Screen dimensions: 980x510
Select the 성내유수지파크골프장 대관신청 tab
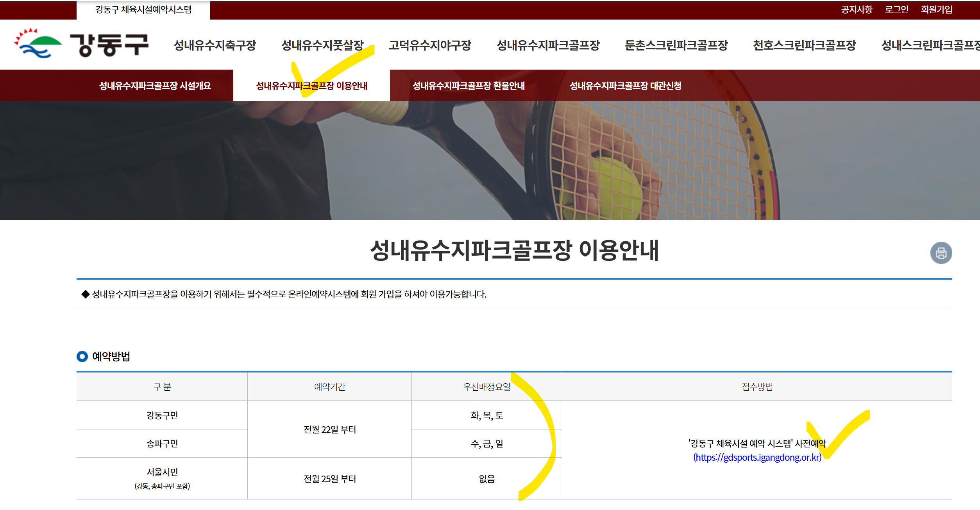click(625, 86)
